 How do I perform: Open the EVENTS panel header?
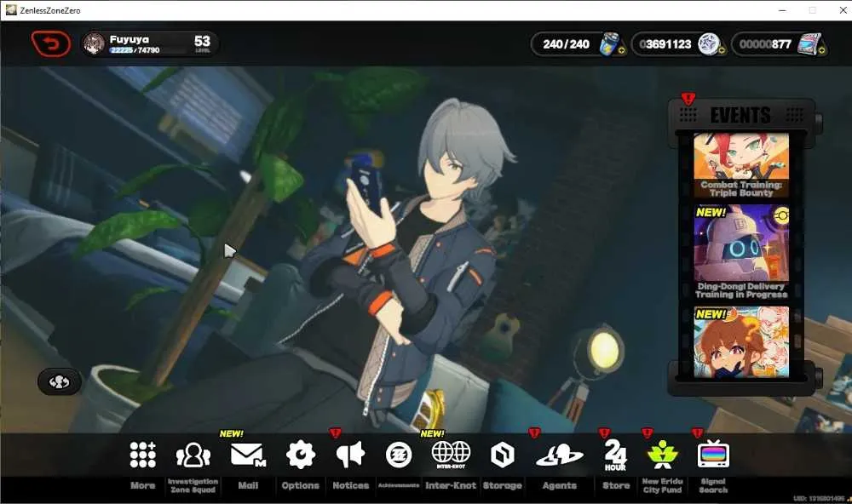(740, 115)
